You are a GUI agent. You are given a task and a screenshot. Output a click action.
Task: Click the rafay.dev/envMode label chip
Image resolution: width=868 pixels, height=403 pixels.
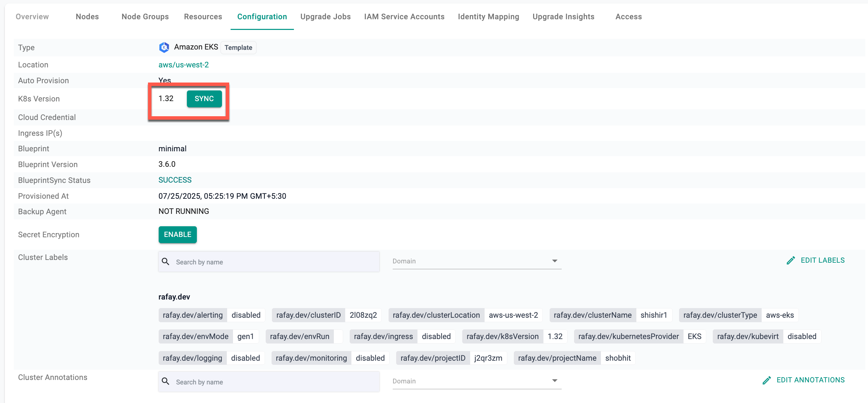pyautogui.click(x=209, y=336)
